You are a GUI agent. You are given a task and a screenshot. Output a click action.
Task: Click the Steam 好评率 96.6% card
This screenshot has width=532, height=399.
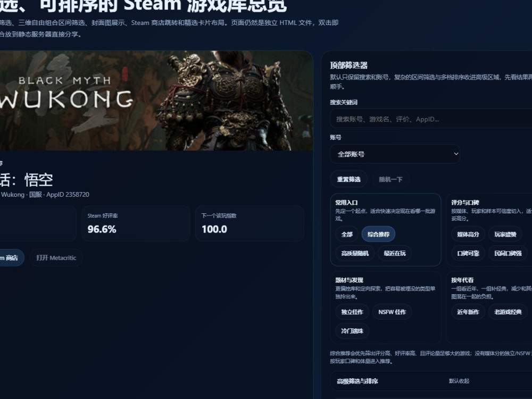[x=136, y=223]
